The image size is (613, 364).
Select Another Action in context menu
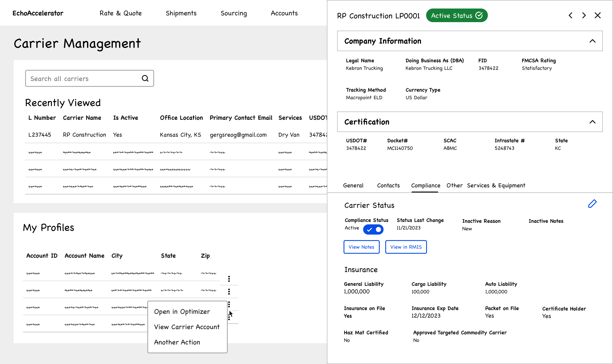coord(177,342)
